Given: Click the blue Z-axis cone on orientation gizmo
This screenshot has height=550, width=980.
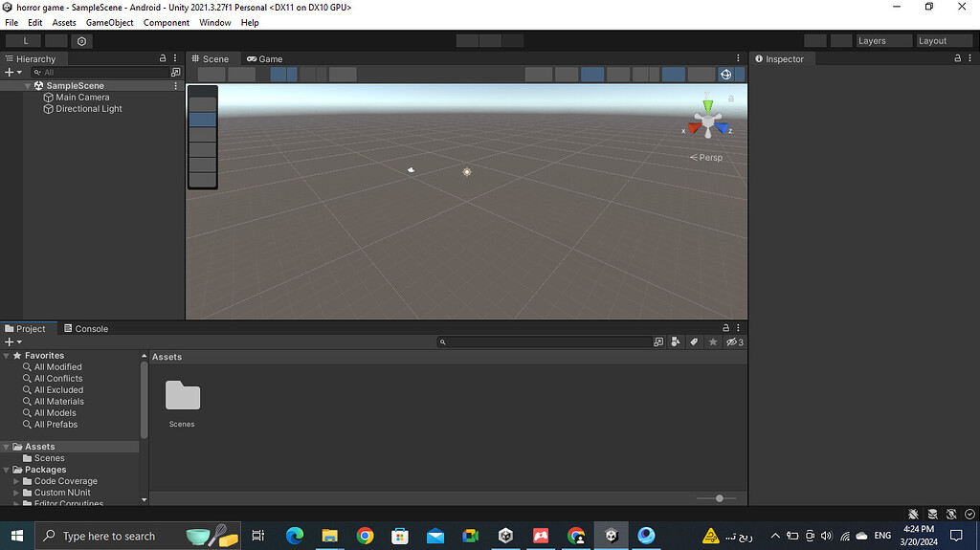Looking at the screenshot, I should tap(722, 127).
